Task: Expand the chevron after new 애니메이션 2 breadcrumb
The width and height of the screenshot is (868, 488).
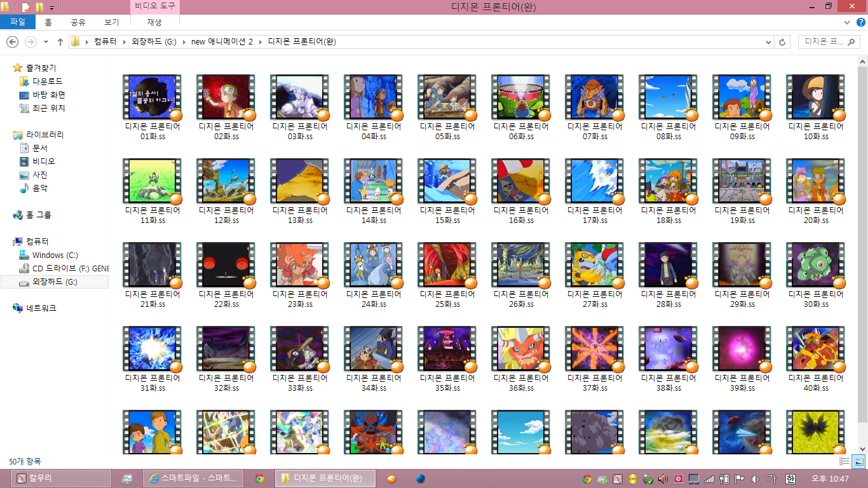Action: tap(261, 42)
